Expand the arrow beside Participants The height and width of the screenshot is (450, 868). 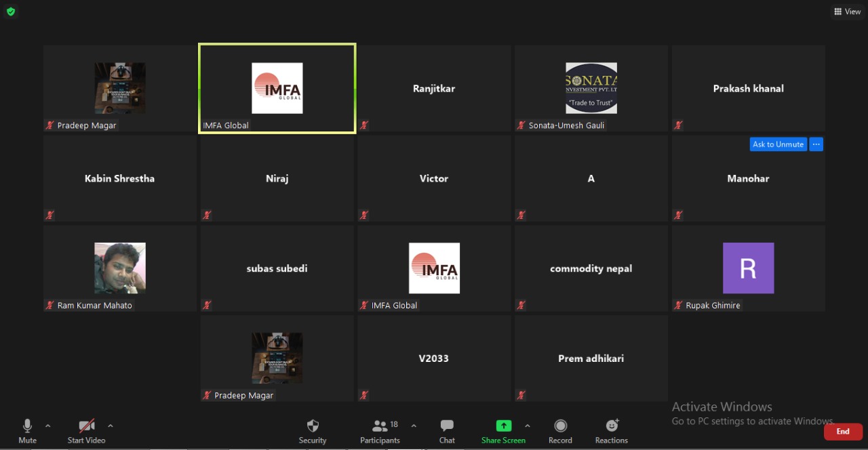[414, 426]
